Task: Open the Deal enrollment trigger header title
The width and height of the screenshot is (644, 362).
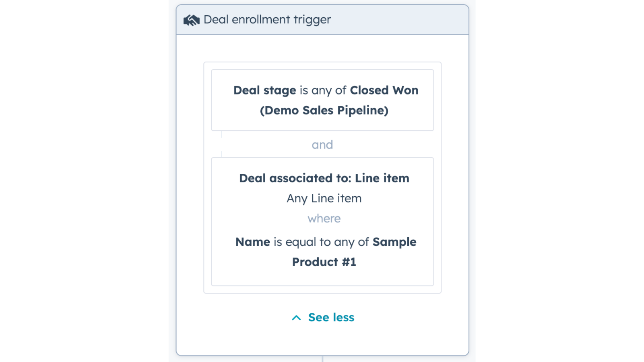Action: pyautogui.click(x=267, y=20)
